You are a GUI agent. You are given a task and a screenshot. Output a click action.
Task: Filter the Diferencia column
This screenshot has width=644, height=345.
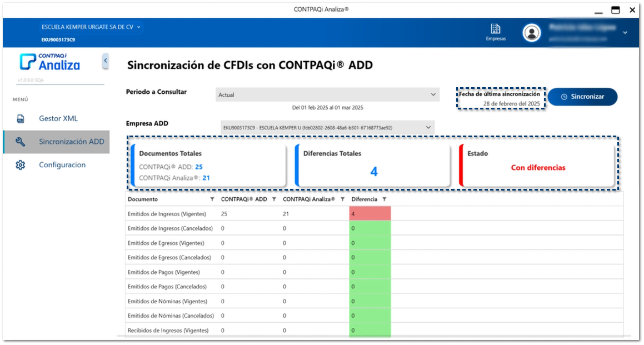tap(385, 199)
